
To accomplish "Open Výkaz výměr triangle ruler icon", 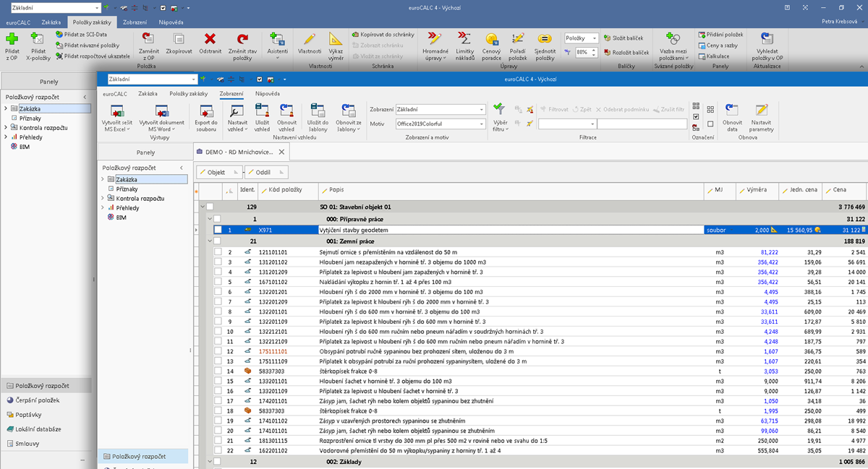I will pyautogui.click(x=336, y=40).
